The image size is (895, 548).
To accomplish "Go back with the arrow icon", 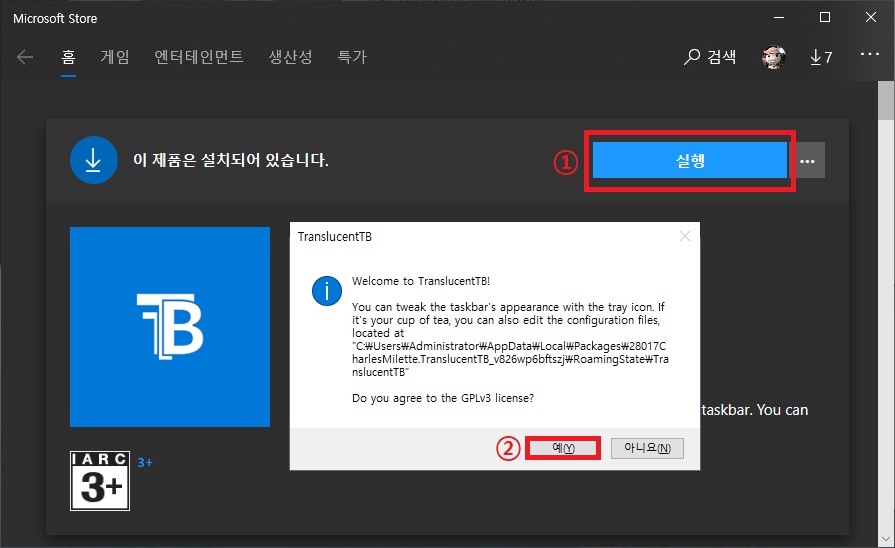I will point(25,57).
